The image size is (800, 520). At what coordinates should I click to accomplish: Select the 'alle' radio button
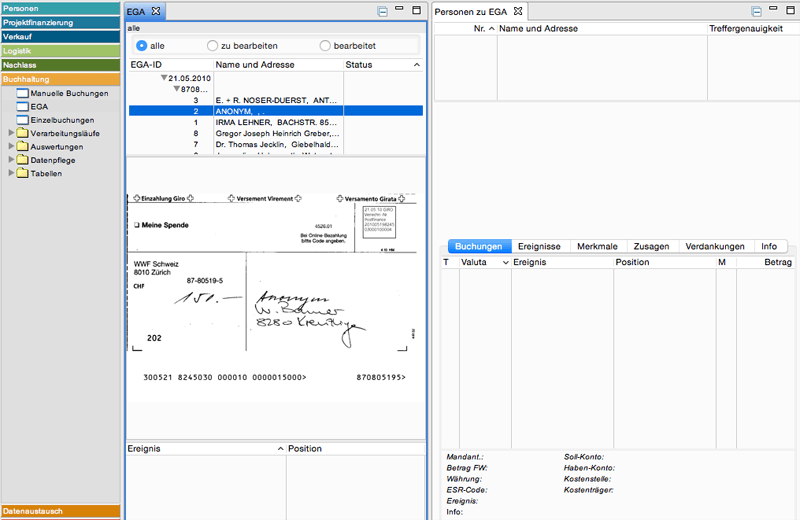click(142, 46)
